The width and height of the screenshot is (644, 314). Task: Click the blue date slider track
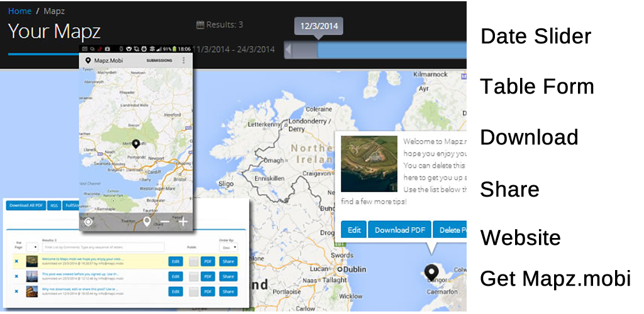click(x=392, y=50)
